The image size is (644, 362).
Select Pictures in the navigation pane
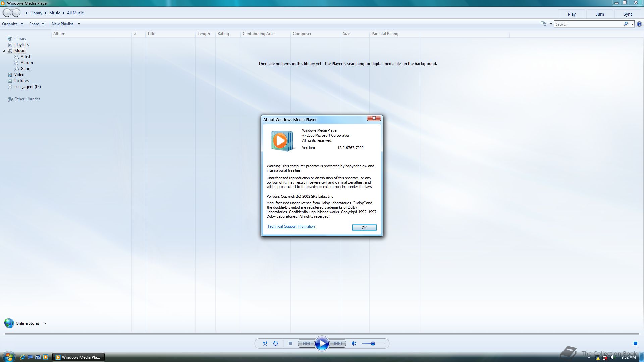pyautogui.click(x=18, y=81)
